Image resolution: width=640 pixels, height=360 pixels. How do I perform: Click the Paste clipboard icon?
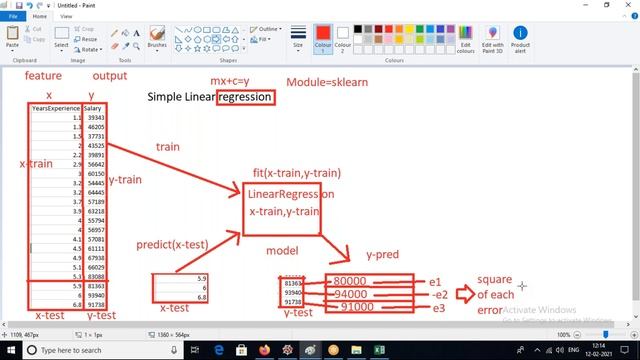click(12, 33)
